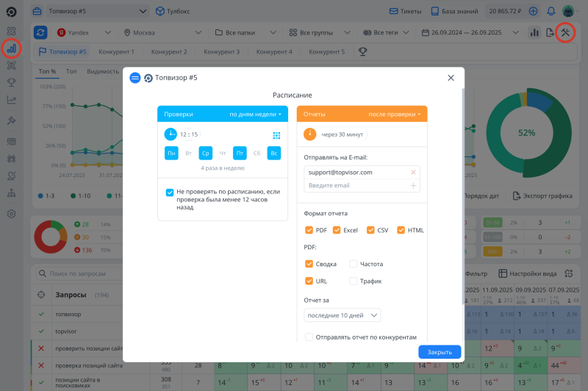Toggle the 'Не проверять по расписанию' checkbox
This screenshot has height=391, width=588.
[x=170, y=192]
